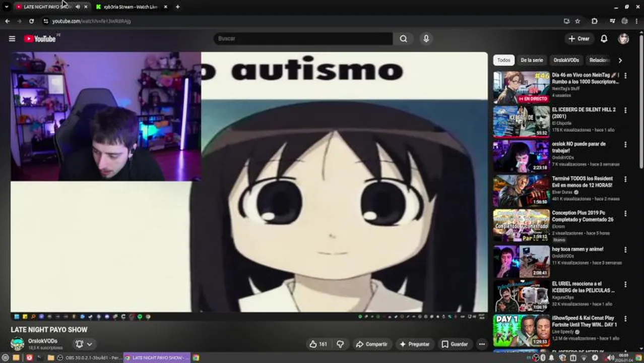Select the Todos filter chip
The height and width of the screenshot is (363, 644).
click(x=504, y=60)
